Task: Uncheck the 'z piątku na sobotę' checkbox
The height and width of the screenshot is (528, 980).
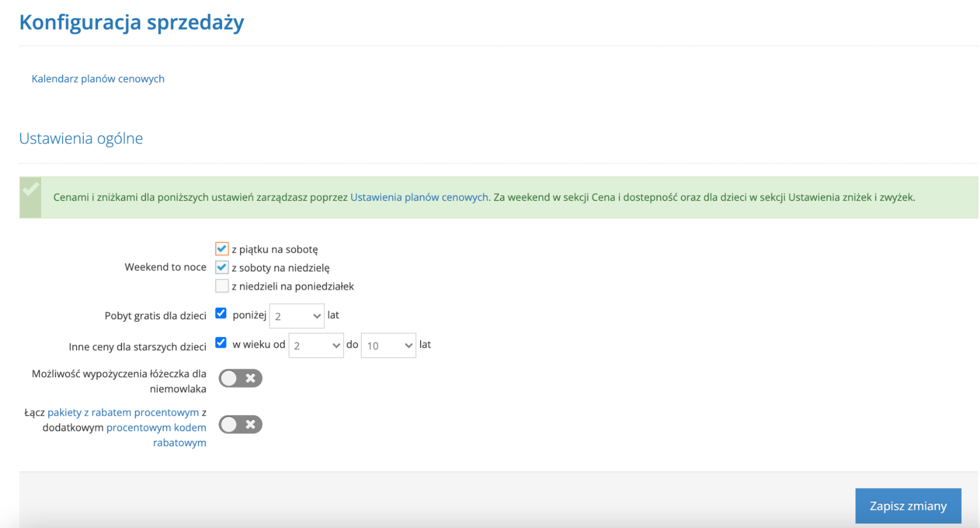Action: (x=222, y=249)
